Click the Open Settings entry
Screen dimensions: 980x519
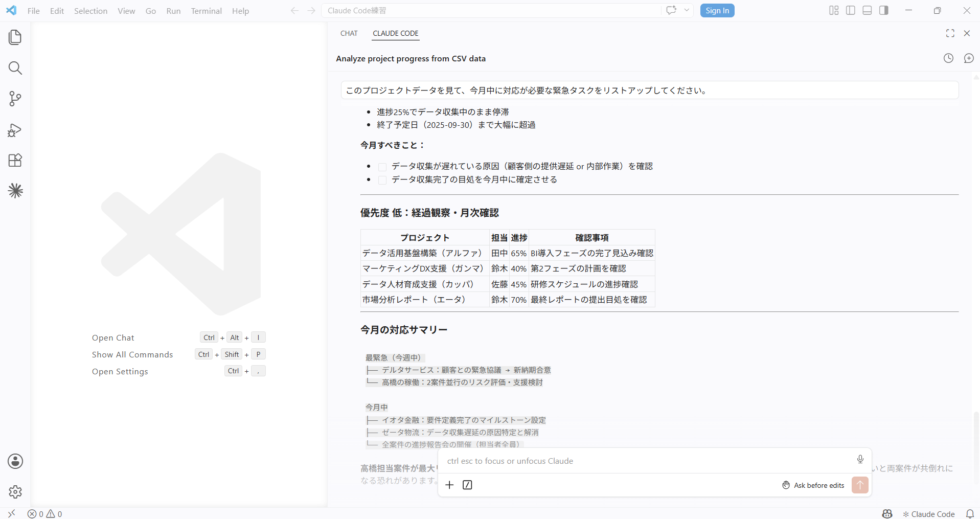(x=178, y=371)
